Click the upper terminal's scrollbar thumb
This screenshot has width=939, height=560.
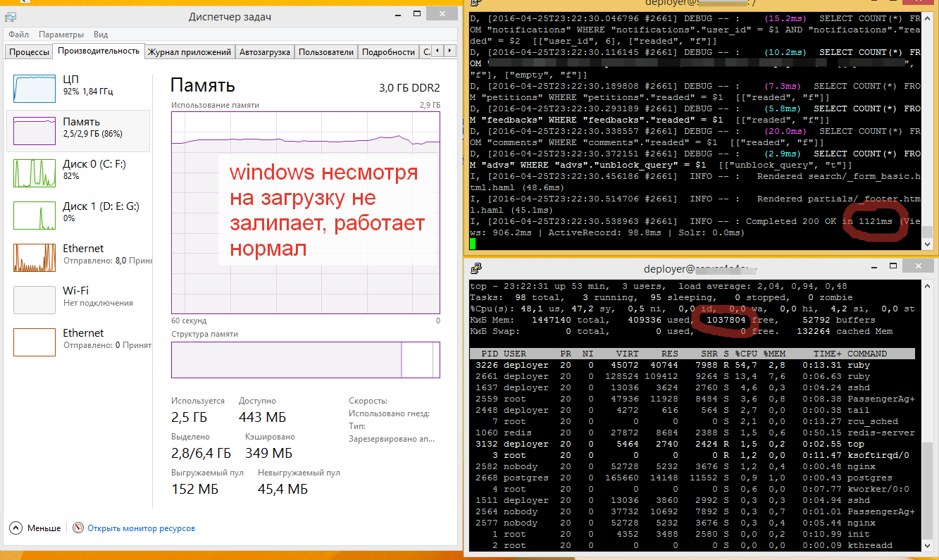click(x=928, y=232)
